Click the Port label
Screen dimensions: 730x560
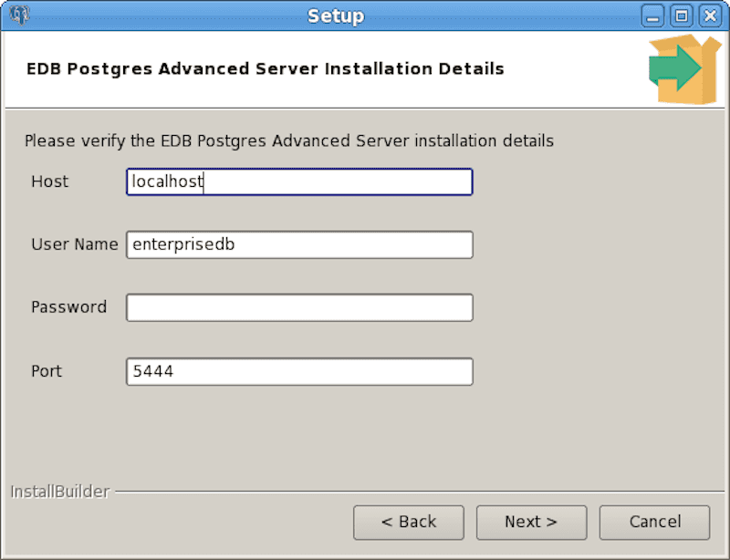pos(47,371)
